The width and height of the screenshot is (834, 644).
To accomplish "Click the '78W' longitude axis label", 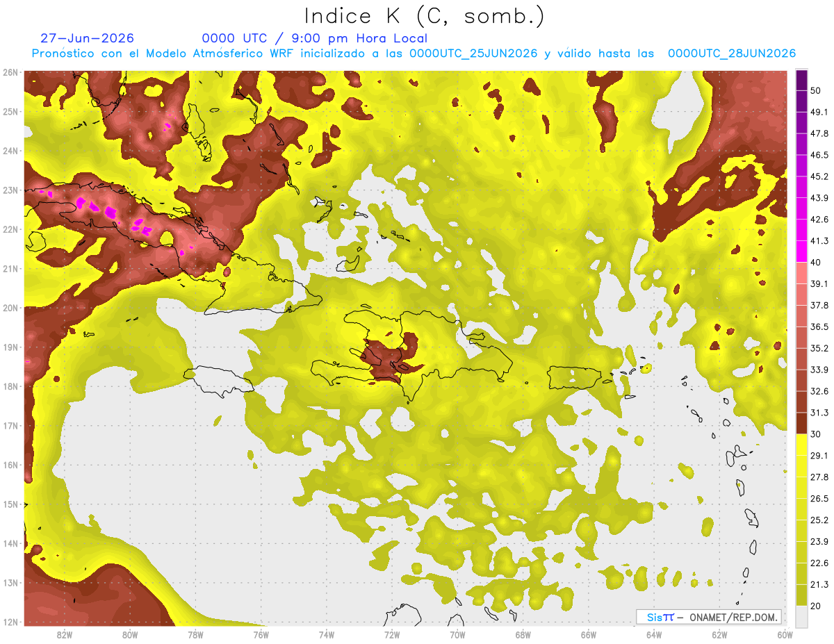I will point(195,634).
